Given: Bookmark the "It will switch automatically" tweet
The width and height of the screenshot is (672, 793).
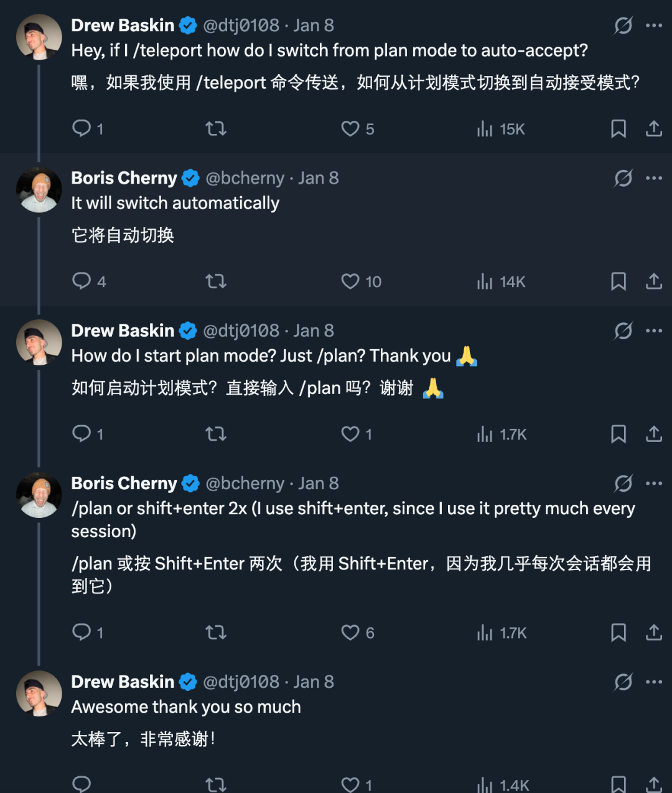Looking at the screenshot, I should click(x=618, y=281).
